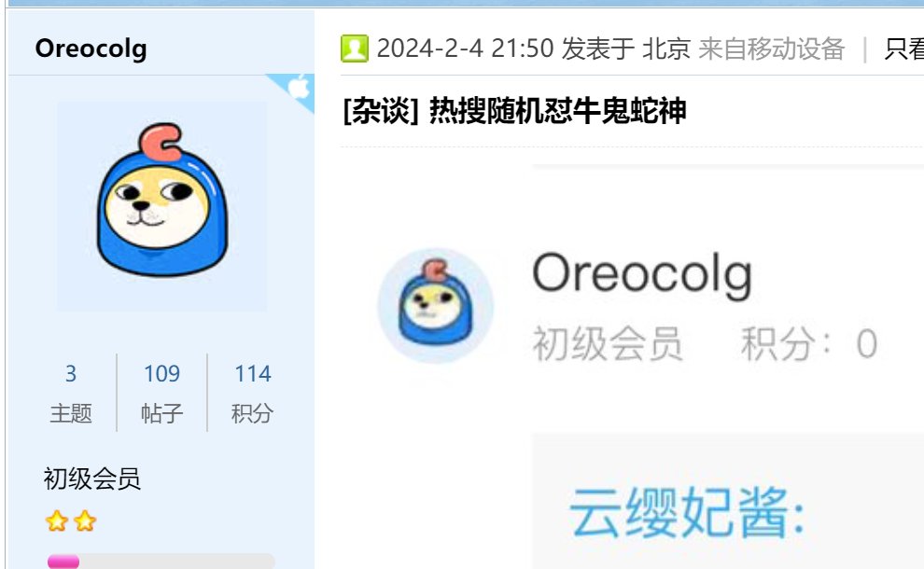Open the 109 帖子 posts count
Screen dimensions: 924x569
[162, 393]
